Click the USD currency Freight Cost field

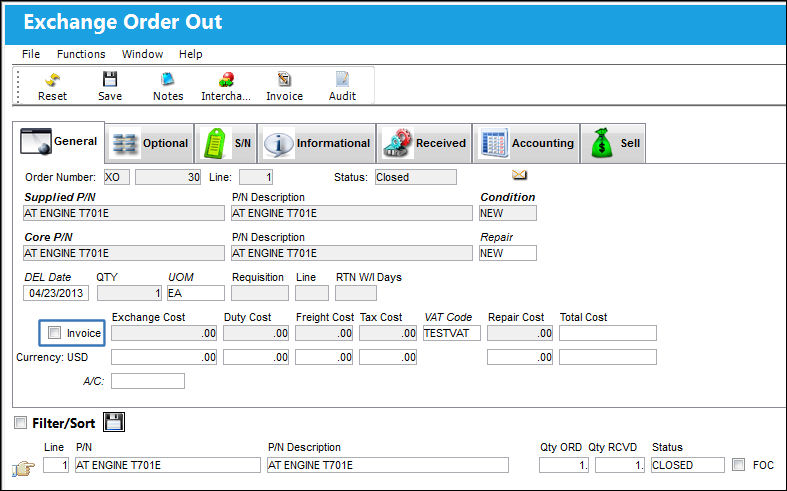324,357
